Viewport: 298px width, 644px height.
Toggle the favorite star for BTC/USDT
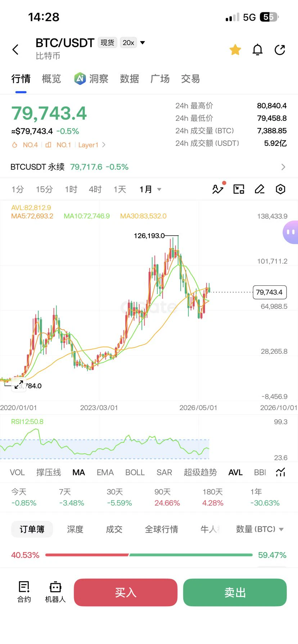[x=235, y=50]
